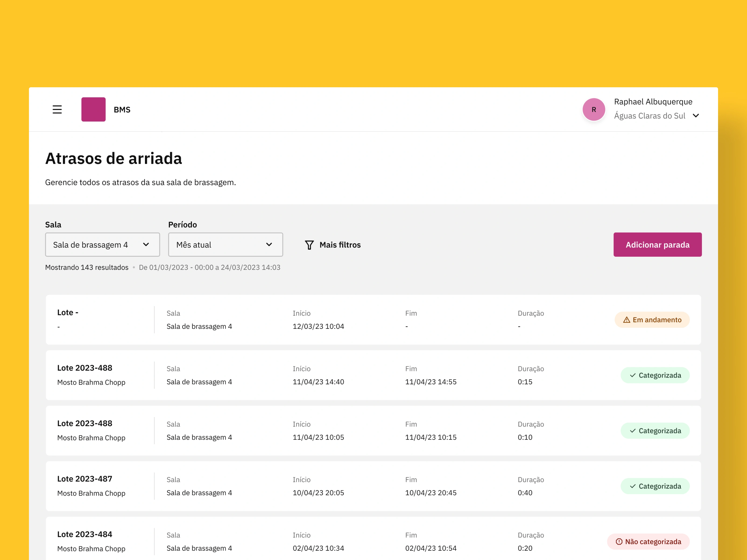747x560 pixels.
Task: Click the Não categorizada badge
Action: point(648,541)
